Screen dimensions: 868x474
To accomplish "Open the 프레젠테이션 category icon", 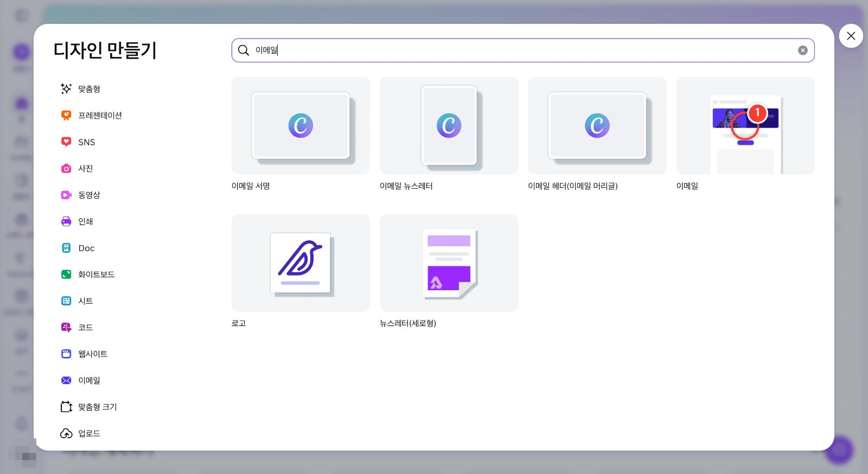I will click(66, 115).
